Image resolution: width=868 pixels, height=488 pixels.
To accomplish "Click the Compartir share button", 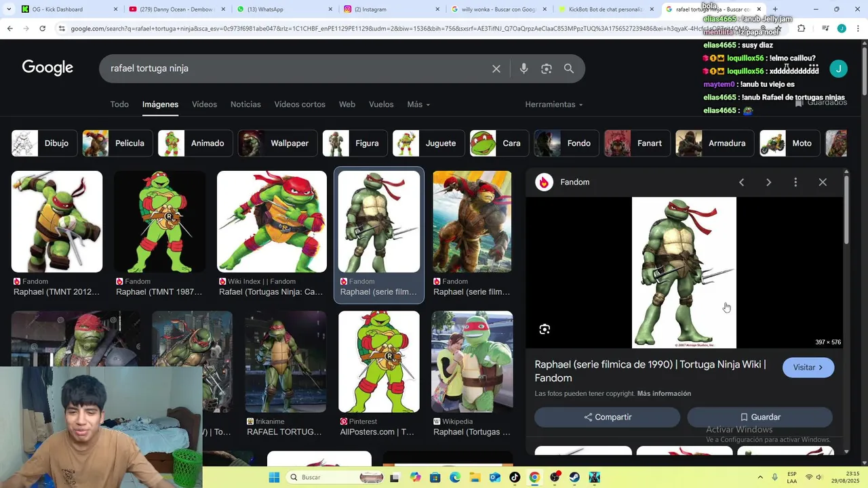I will [x=608, y=417].
